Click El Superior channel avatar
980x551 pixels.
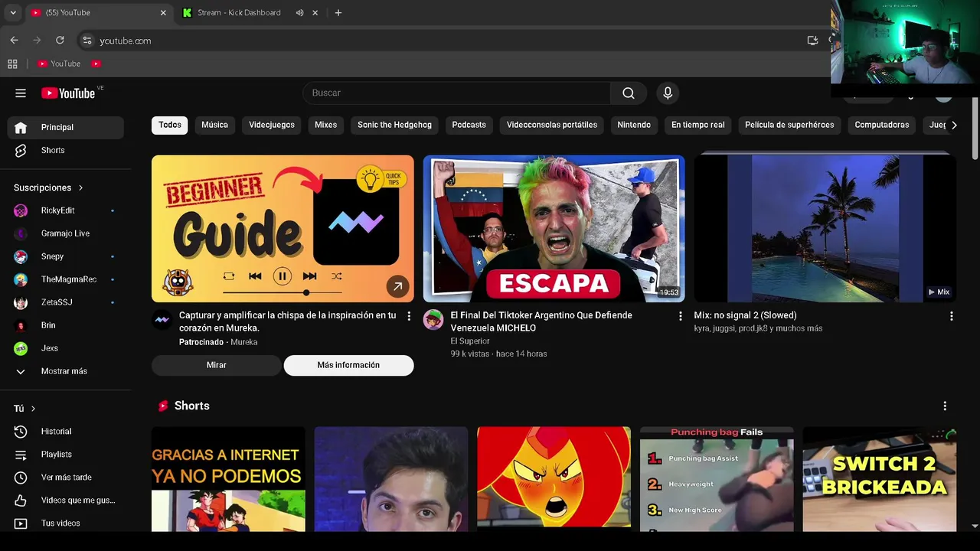(433, 319)
